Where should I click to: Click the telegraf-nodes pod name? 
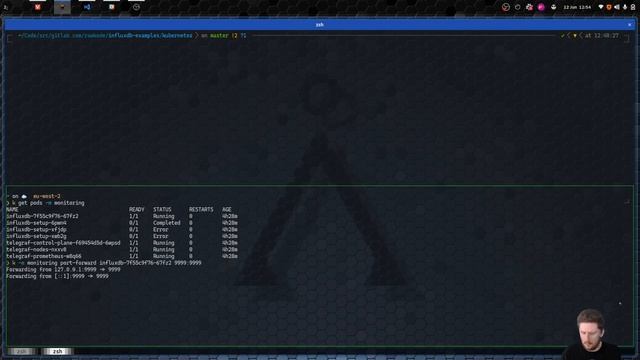36,249
